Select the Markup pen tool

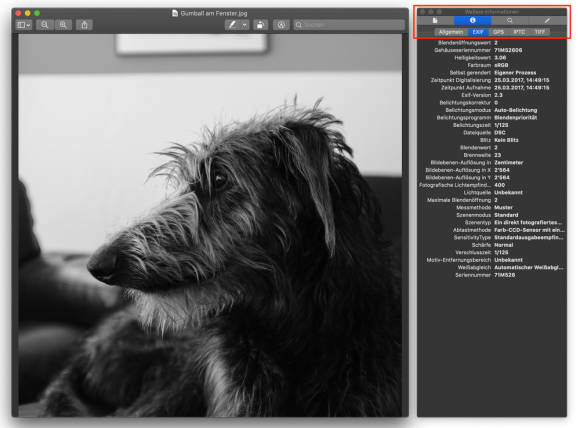tap(232, 25)
